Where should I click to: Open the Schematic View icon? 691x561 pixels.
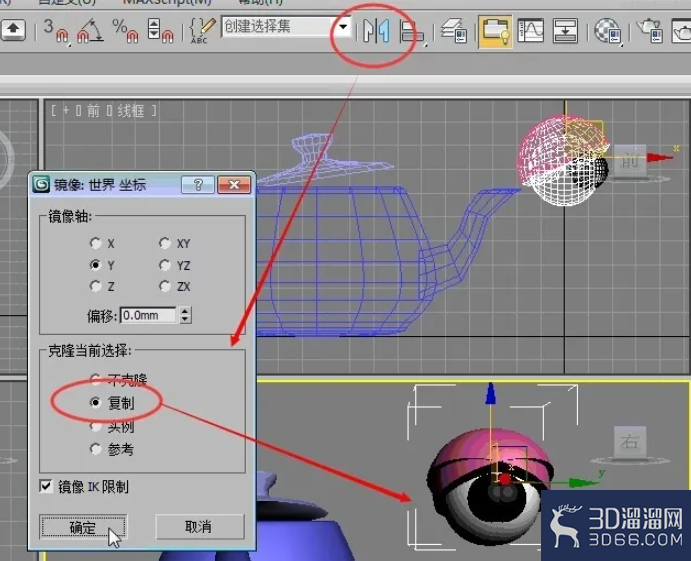[x=565, y=30]
